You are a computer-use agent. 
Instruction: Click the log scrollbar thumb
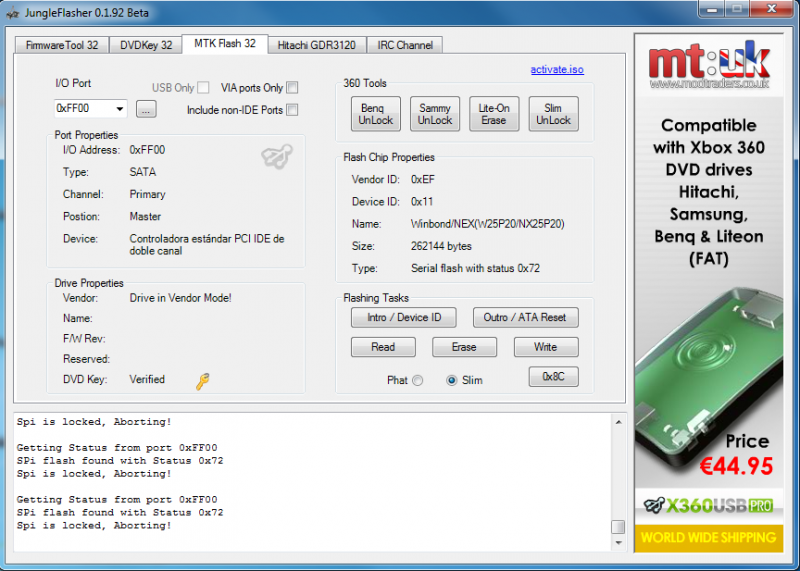[618, 526]
